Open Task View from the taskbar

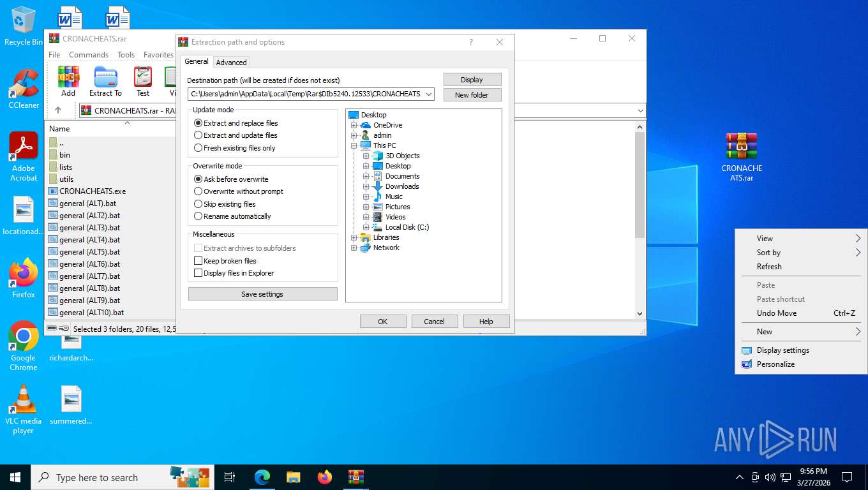coord(230,477)
